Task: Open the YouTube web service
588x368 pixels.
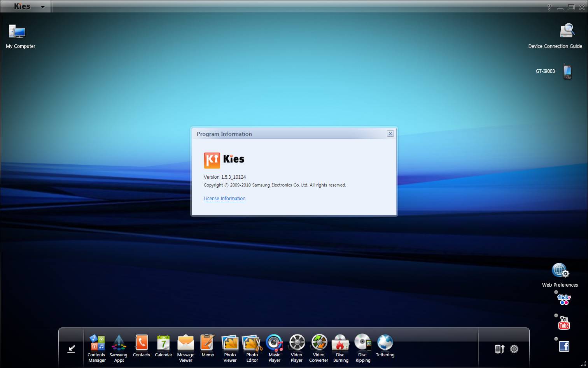Action: tap(564, 323)
